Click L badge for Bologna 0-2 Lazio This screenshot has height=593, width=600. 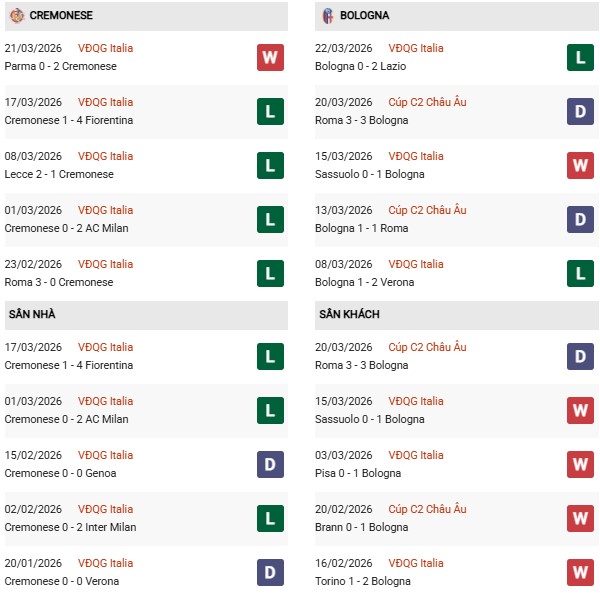tap(580, 57)
